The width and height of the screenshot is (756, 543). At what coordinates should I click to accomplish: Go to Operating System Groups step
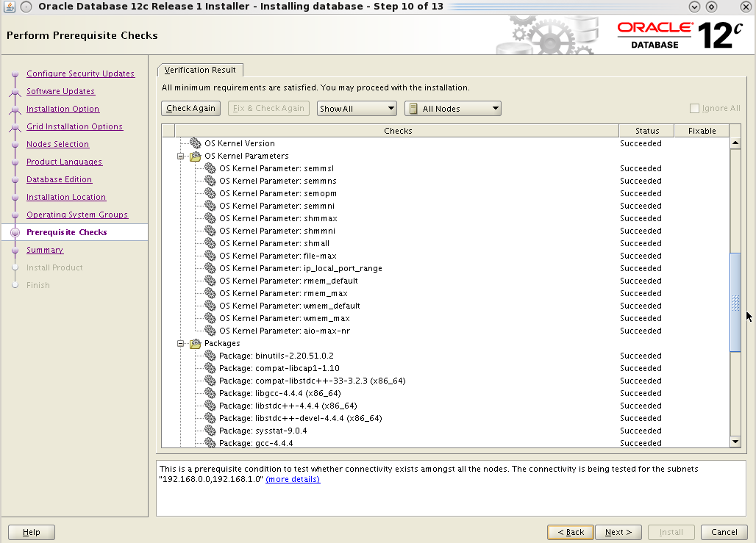tap(77, 215)
